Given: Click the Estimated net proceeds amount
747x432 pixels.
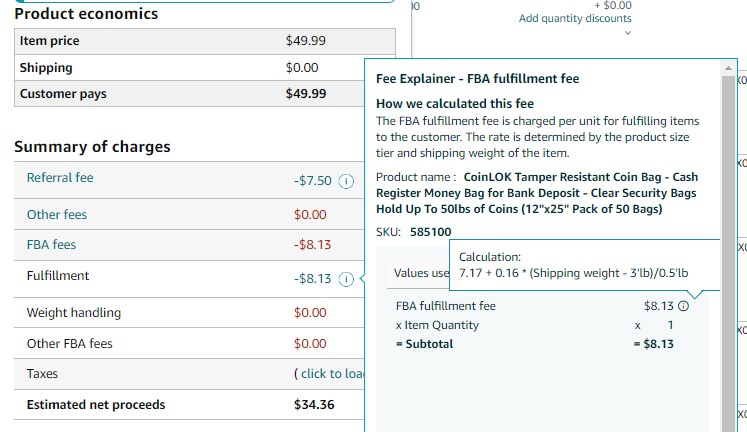Looking at the screenshot, I should [314, 404].
